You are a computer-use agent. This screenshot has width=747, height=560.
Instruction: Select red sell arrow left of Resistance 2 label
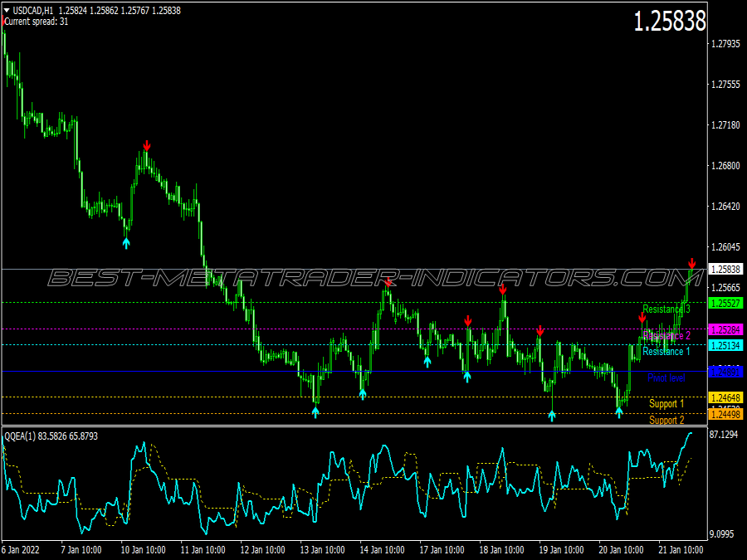pos(642,318)
